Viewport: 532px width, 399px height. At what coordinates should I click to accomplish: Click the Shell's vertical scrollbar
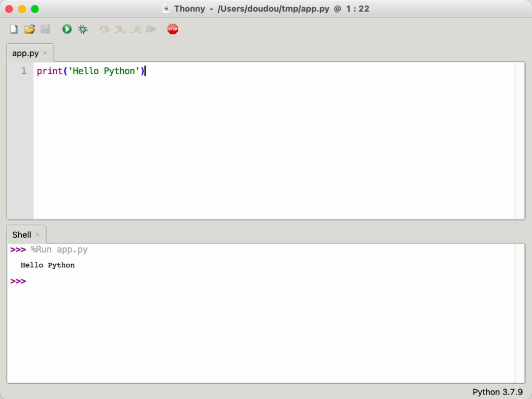pos(520,312)
